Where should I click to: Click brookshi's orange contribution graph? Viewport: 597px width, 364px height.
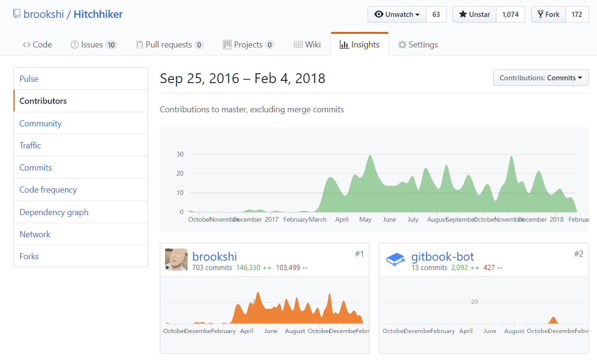click(265, 308)
